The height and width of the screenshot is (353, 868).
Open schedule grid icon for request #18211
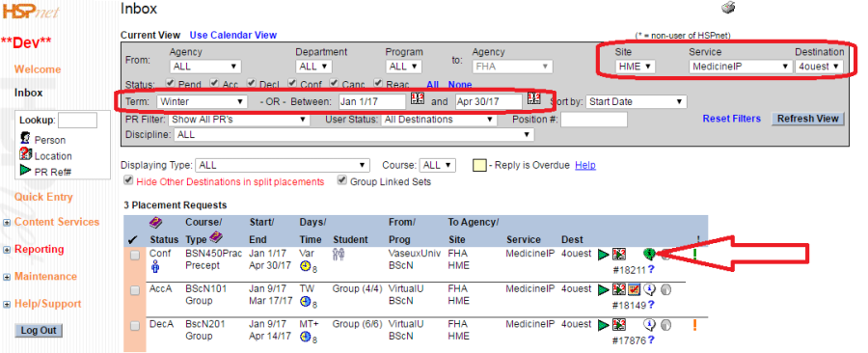coord(619,254)
